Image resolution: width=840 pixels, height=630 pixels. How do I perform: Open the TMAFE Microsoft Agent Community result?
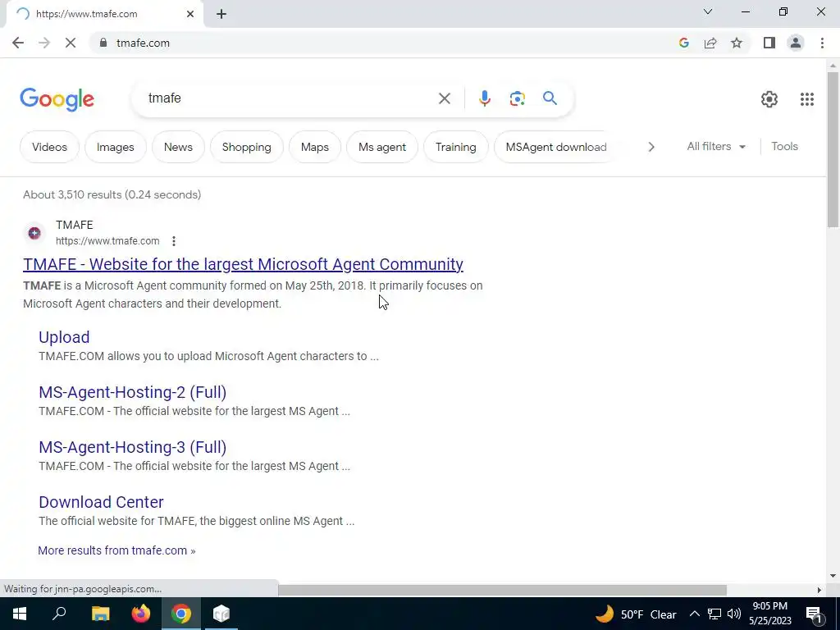point(243,264)
